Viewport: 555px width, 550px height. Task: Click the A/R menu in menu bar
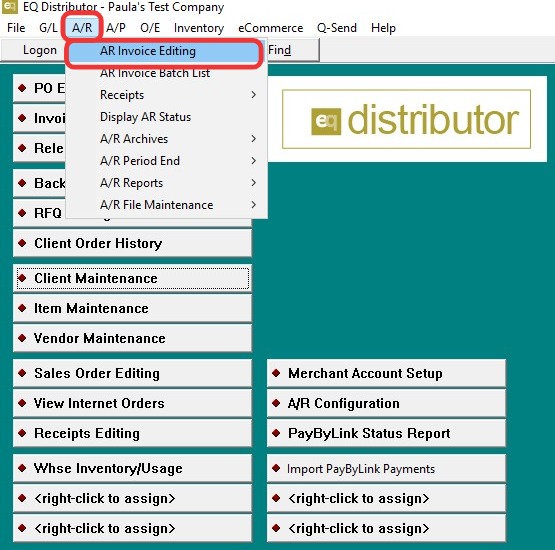(82, 28)
